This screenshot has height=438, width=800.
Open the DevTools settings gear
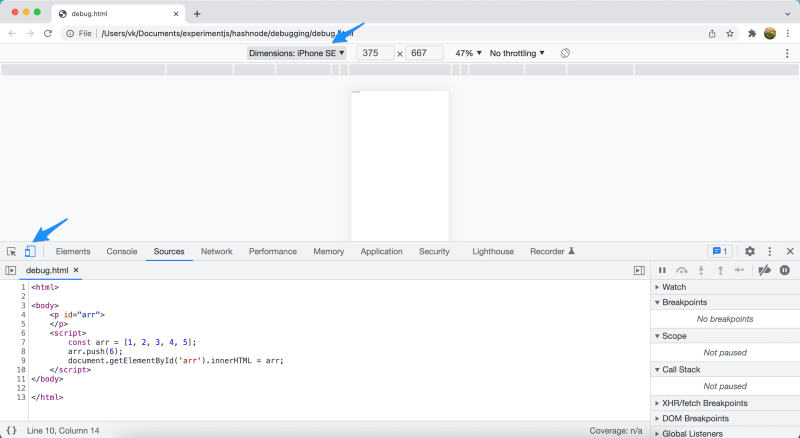[x=749, y=251]
